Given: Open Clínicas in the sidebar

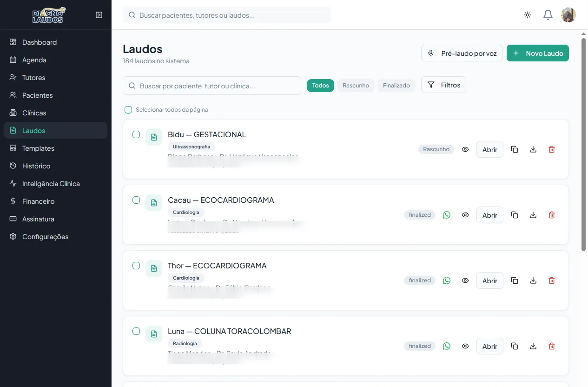Looking at the screenshot, I should (x=55, y=113).
